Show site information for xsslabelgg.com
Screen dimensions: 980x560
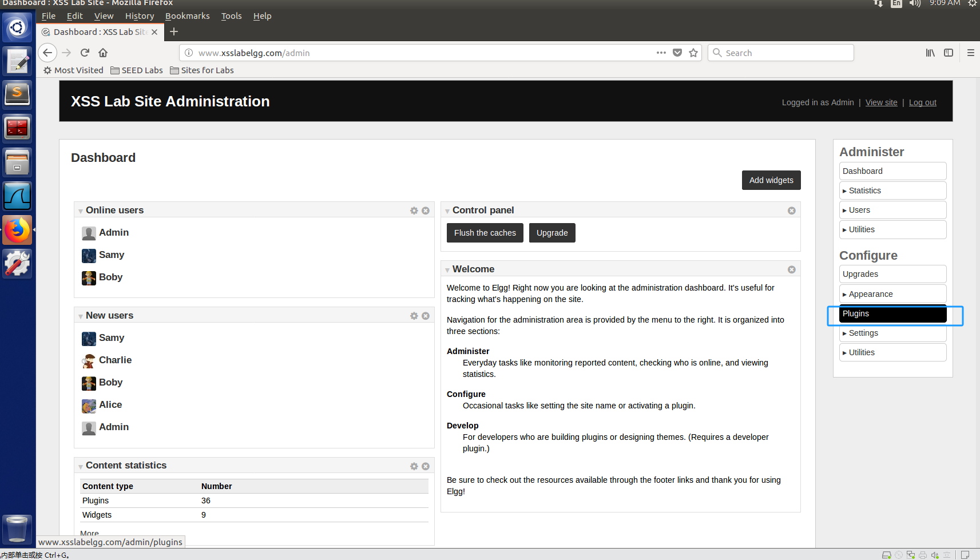tap(189, 53)
